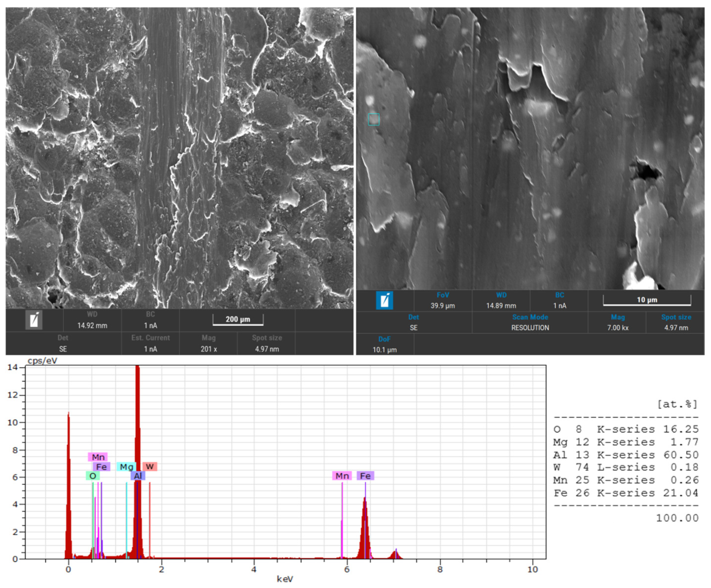Click the pink Mn label near low energy peaks
This screenshot has height=588, width=711.
tap(98, 457)
